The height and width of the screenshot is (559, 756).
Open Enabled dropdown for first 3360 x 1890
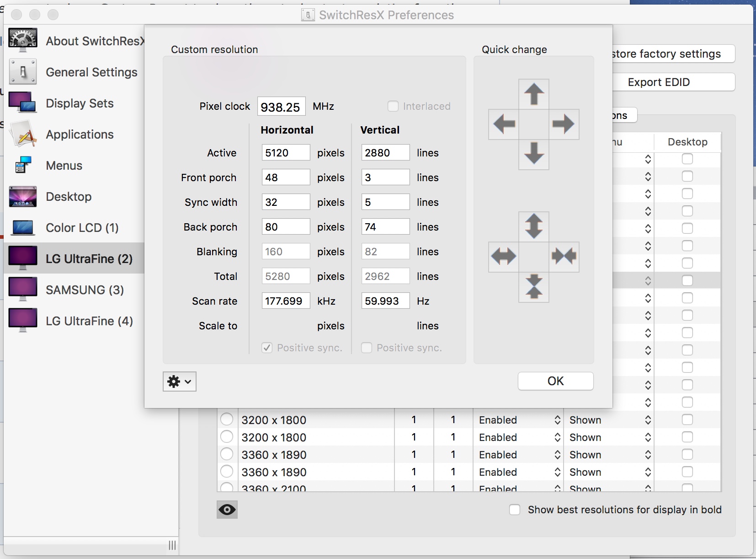pyautogui.click(x=519, y=455)
